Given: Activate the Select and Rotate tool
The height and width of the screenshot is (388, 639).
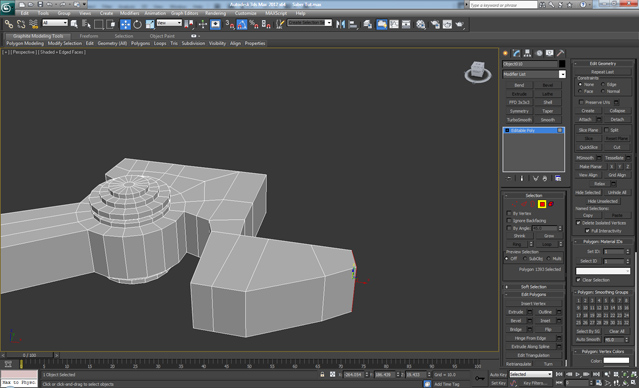Looking at the screenshot, I should [137, 24].
